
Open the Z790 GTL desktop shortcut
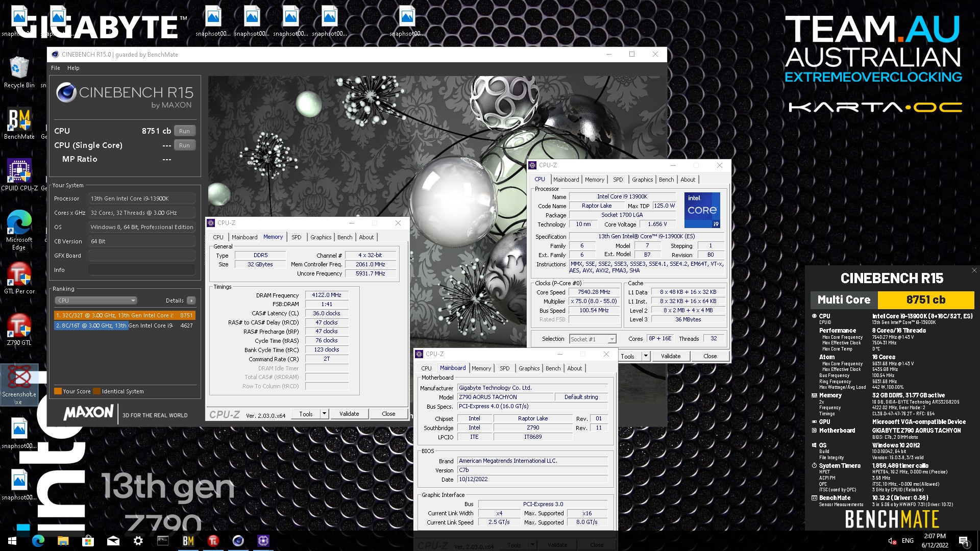pos(19,329)
